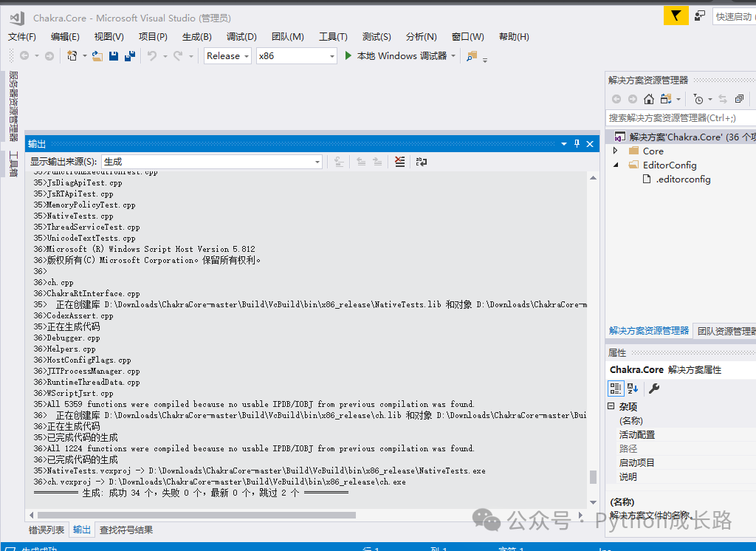Collapse the 杂项 property category

click(x=611, y=406)
